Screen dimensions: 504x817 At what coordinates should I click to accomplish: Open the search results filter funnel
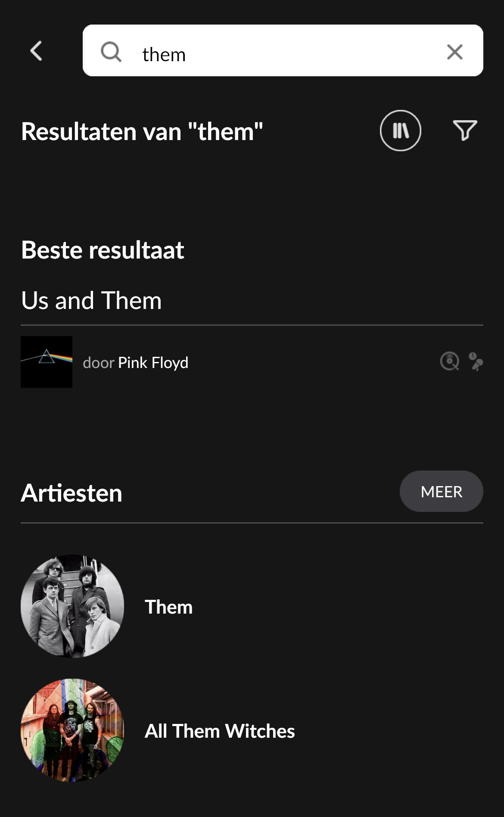(x=465, y=131)
